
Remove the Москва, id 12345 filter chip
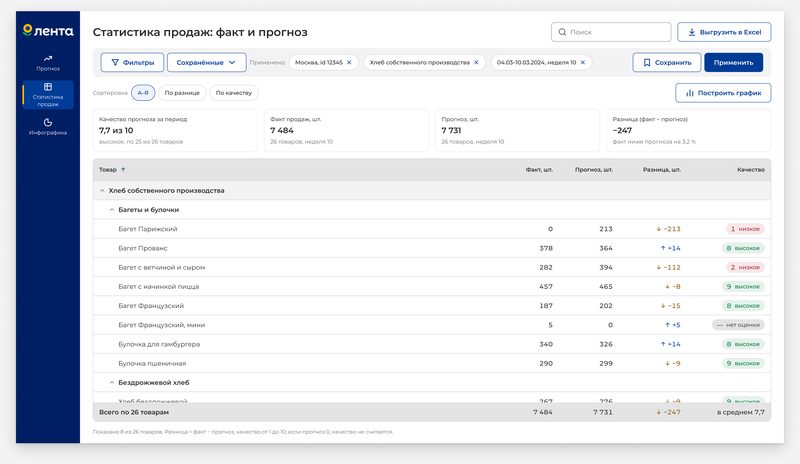pyautogui.click(x=349, y=62)
